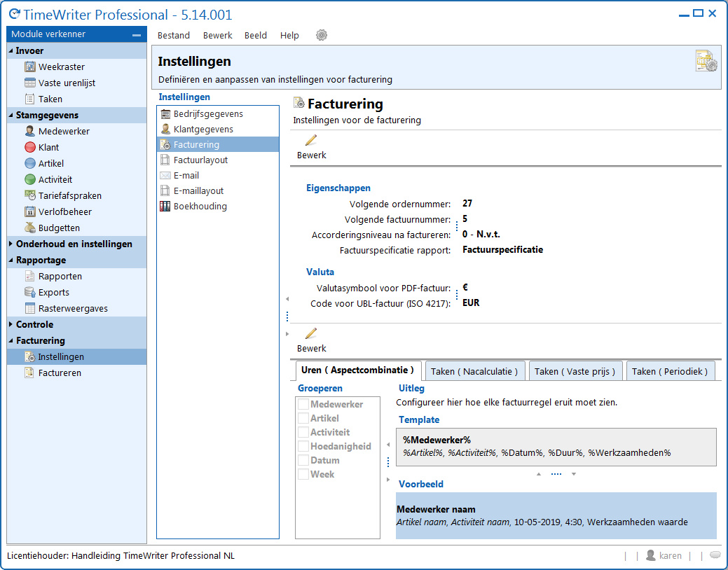
Task: Click the E-mail envelope icon
Action: pyautogui.click(x=165, y=176)
